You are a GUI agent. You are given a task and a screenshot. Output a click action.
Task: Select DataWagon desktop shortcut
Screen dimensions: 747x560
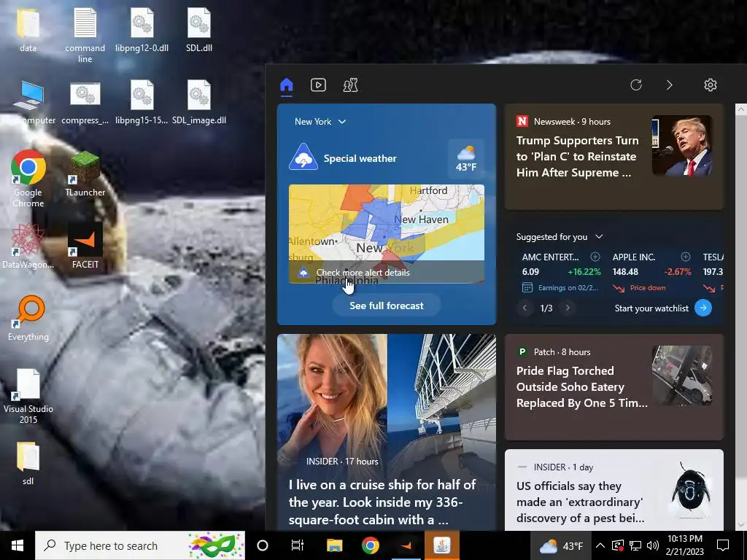coord(28,246)
